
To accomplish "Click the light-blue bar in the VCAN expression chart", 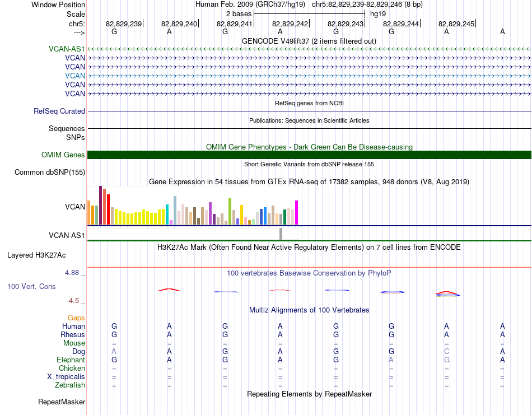I will point(175,210).
